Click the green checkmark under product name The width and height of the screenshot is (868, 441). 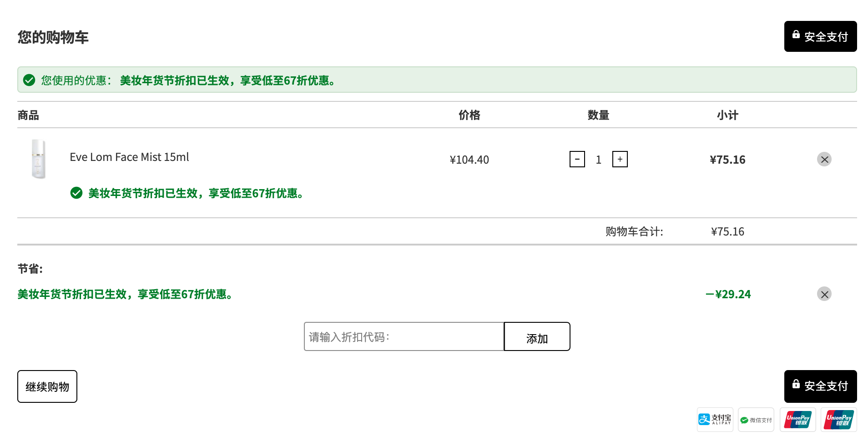click(x=76, y=193)
